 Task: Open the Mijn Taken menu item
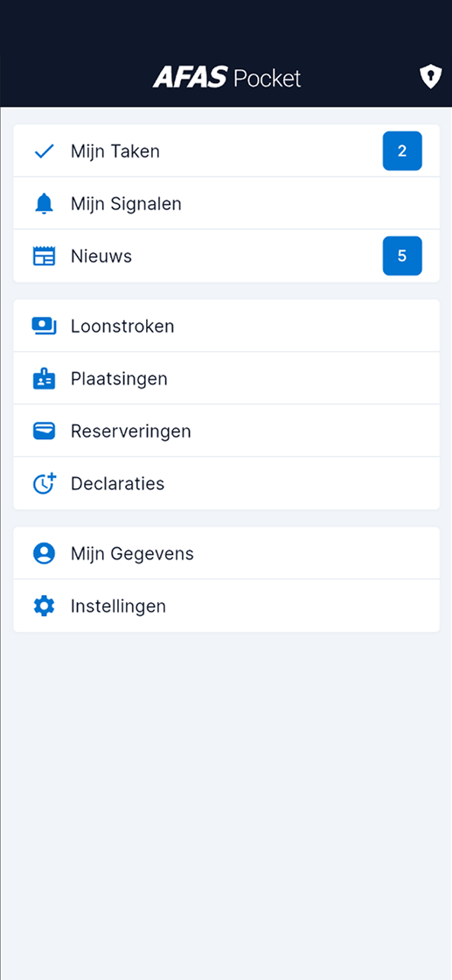[x=226, y=150]
